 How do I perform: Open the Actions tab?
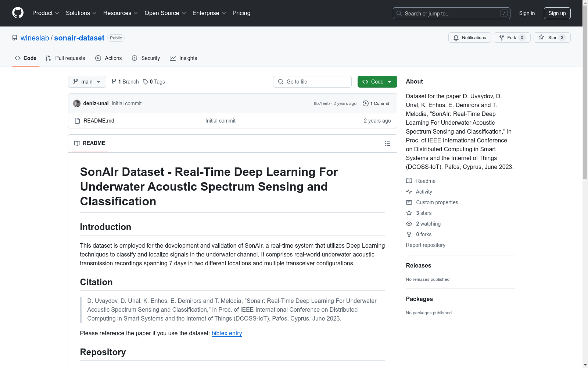[108, 58]
